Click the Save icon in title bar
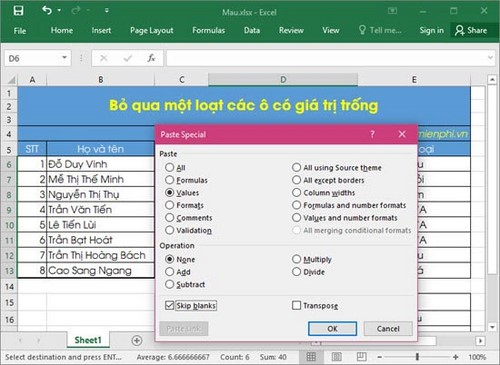Screen dimensions: 500x365 (18, 11)
